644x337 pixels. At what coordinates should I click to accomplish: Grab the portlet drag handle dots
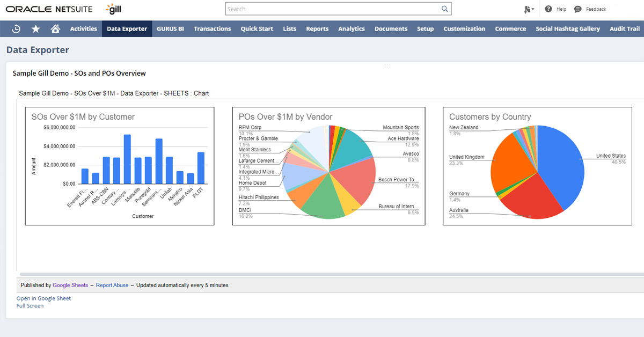click(387, 66)
